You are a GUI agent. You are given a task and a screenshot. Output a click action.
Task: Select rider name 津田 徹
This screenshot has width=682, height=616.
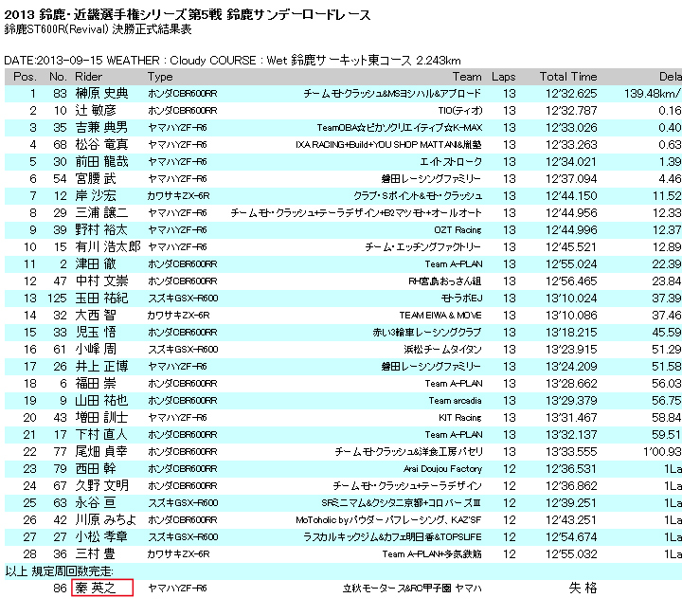click(x=96, y=263)
